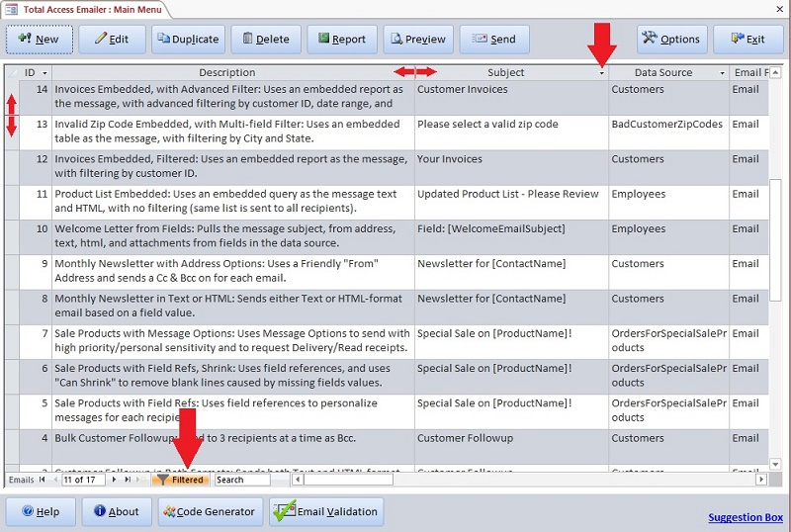Screen dimensions: 791x532
Task: Click the horizontal scrollbar right arrow
Action: click(761, 480)
